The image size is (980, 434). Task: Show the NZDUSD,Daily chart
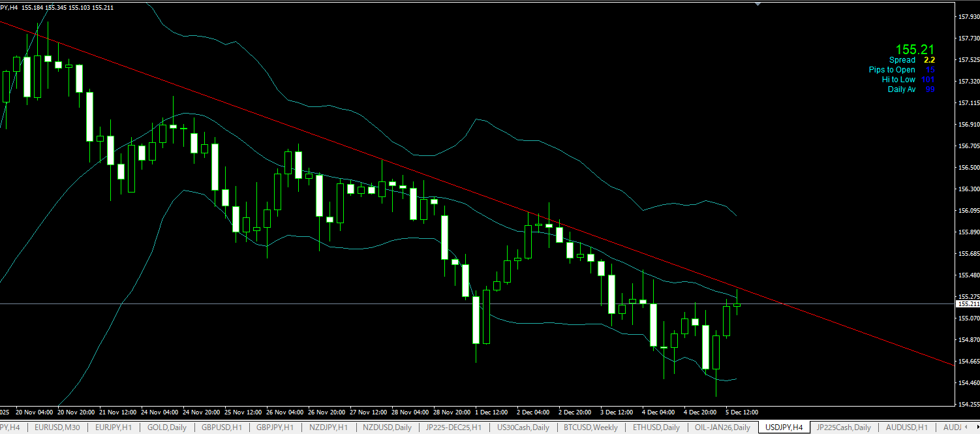[388, 427]
